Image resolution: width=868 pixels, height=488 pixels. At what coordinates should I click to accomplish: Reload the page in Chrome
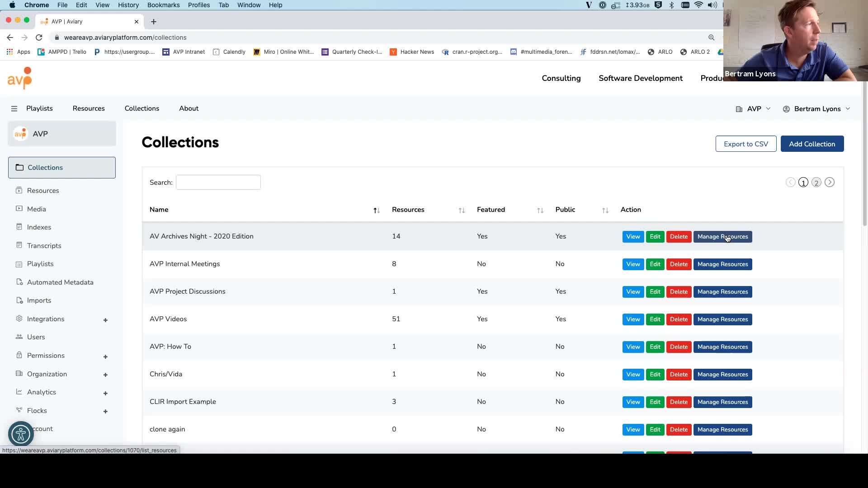coord(39,38)
